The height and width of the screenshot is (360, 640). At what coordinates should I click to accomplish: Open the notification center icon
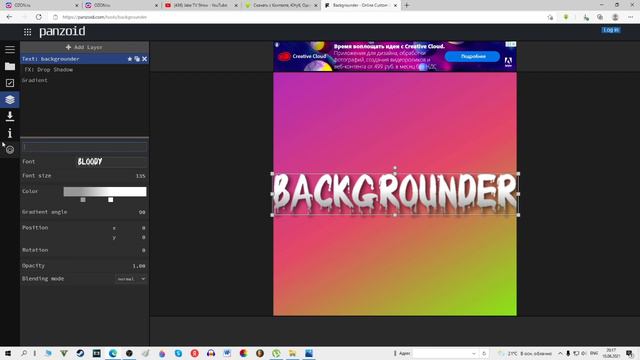630,353
